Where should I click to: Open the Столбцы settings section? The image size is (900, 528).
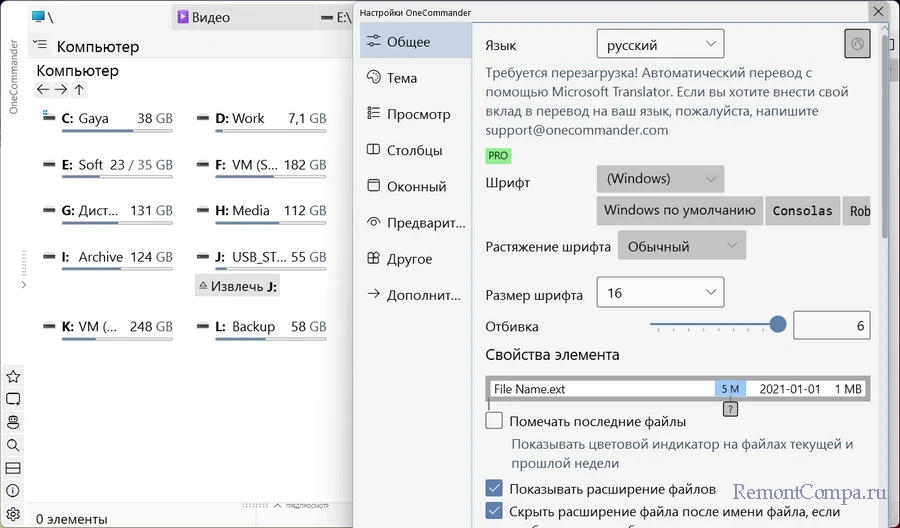click(x=414, y=150)
